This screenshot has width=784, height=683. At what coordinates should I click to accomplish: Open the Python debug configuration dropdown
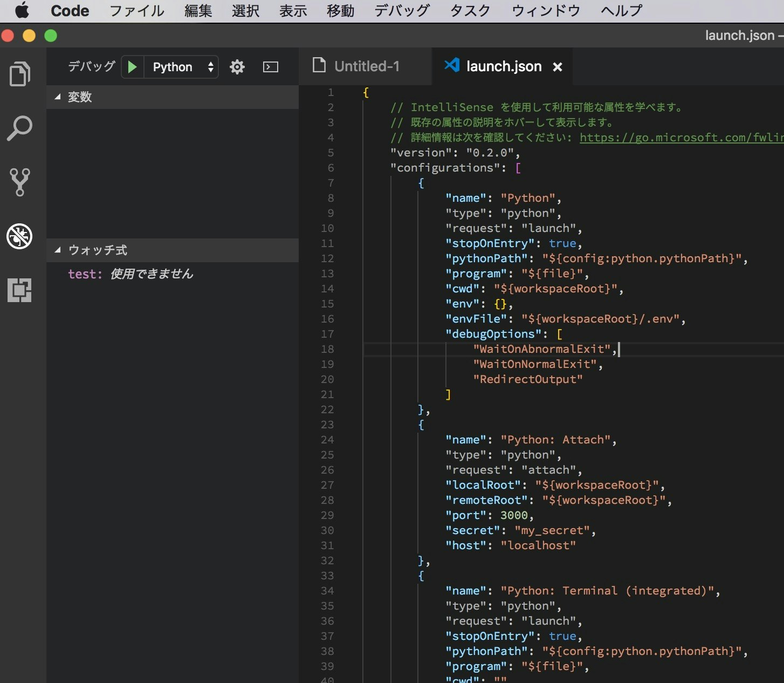tap(182, 67)
